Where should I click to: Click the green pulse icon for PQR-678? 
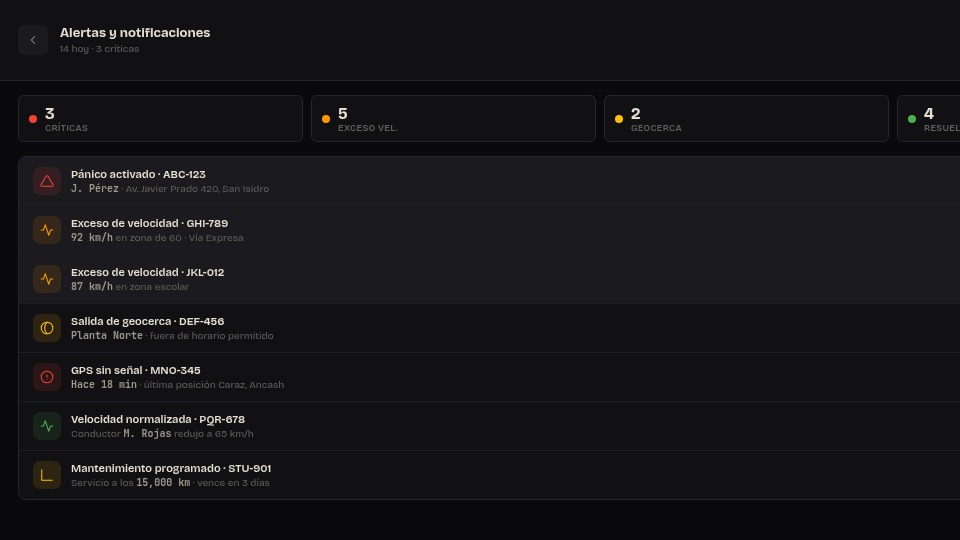(47, 426)
